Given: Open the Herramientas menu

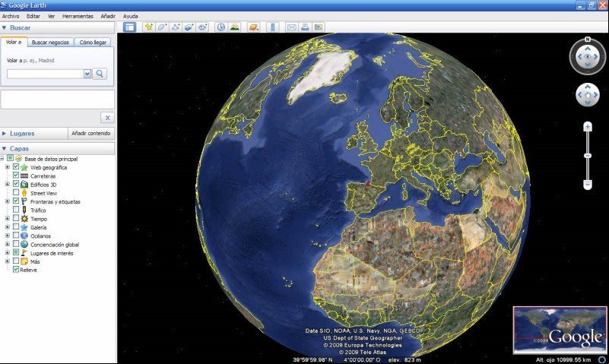Looking at the screenshot, I should (78, 16).
